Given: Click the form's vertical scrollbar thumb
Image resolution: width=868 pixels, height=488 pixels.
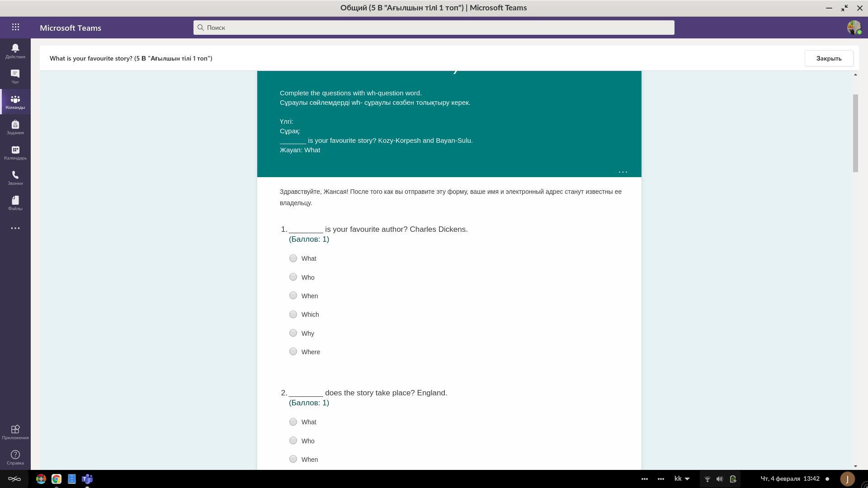Looking at the screenshot, I should [855, 133].
